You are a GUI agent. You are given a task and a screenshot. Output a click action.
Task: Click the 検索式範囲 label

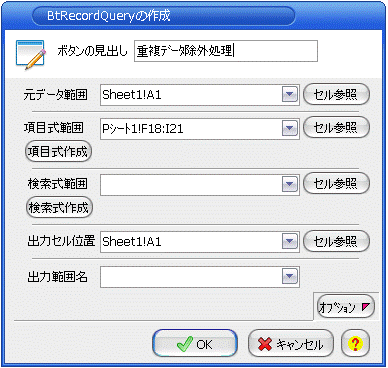pyautogui.click(x=58, y=184)
